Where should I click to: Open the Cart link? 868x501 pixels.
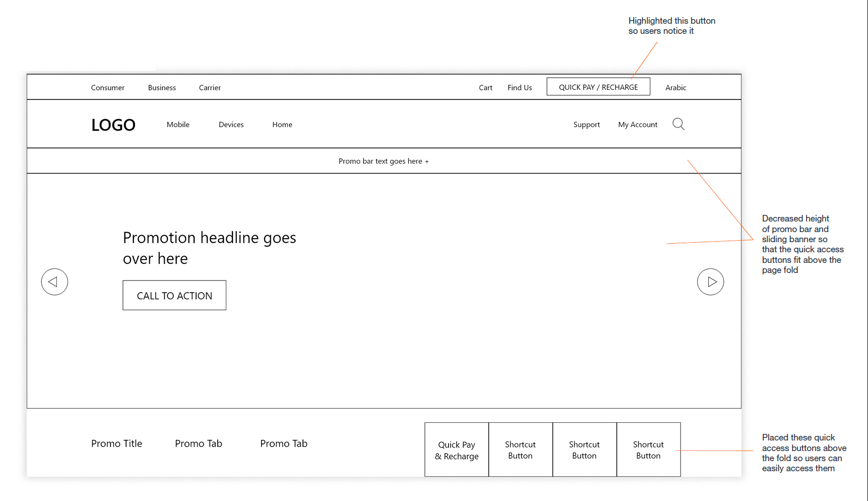(x=485, y=87)
